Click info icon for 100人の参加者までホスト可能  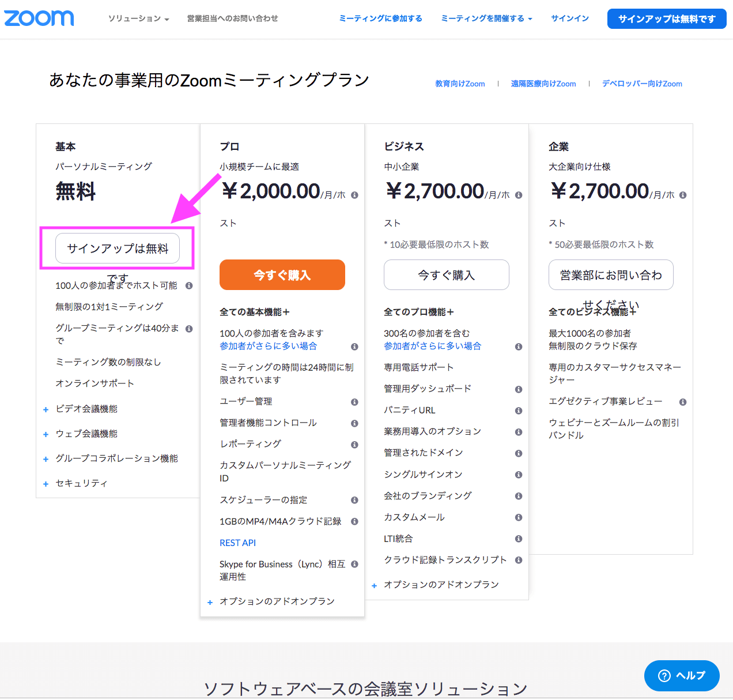(189, 285)
